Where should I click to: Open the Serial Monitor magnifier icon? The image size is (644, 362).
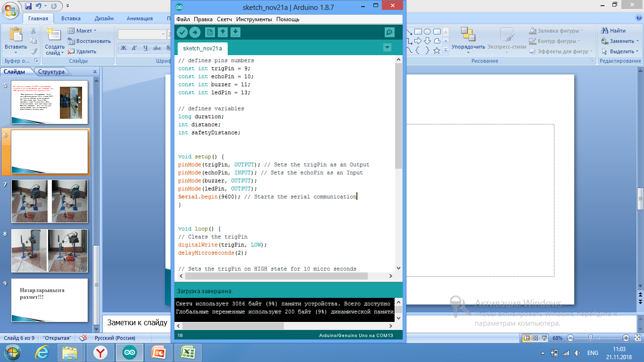389,32
